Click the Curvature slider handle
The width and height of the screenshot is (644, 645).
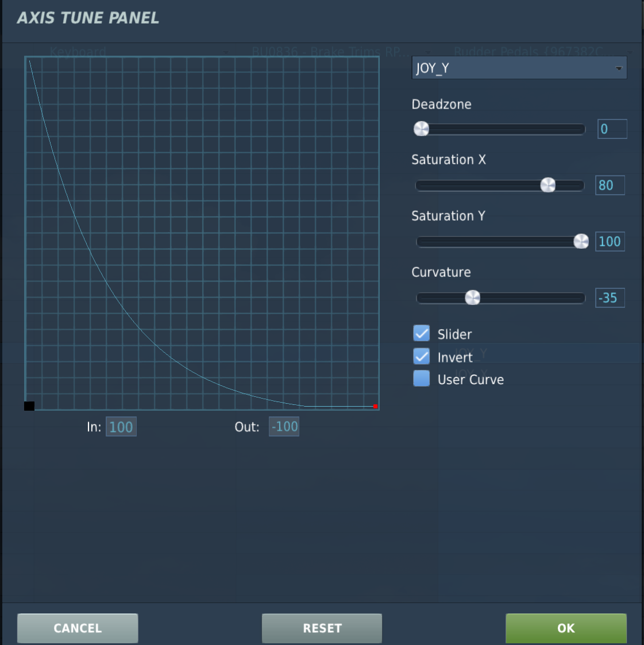472,298
